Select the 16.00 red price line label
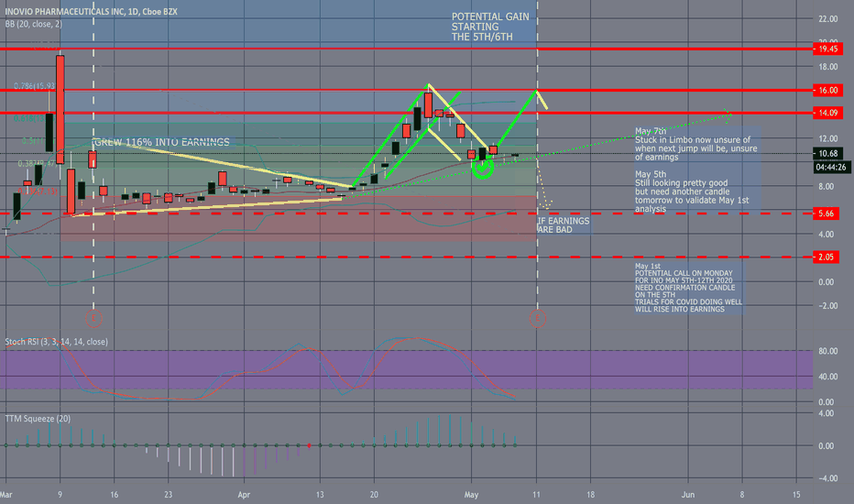Screen dimensions: 854x504 (x=827, y=90)
